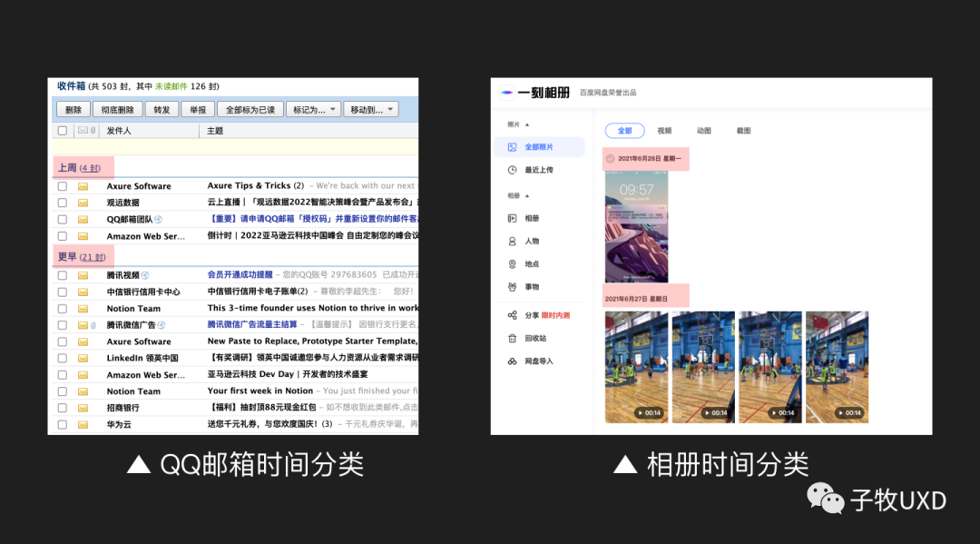Screen dimensions: 980x544
Task: Click the 删除 button
Action: click(x=73, y=109)
